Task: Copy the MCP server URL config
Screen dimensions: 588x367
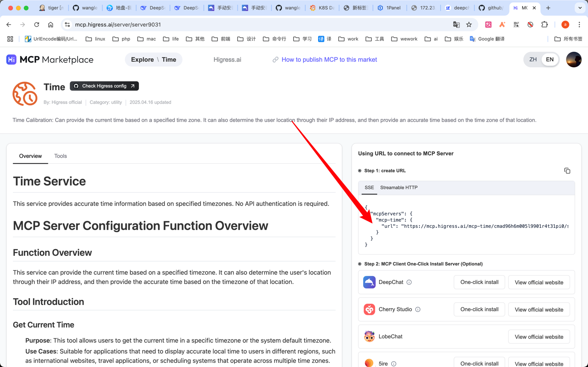Action: [567, 171]
